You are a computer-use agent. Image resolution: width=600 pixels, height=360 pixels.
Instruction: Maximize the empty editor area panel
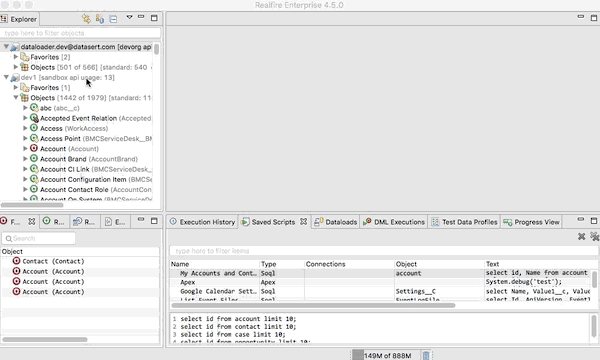(x=594, y=18)
